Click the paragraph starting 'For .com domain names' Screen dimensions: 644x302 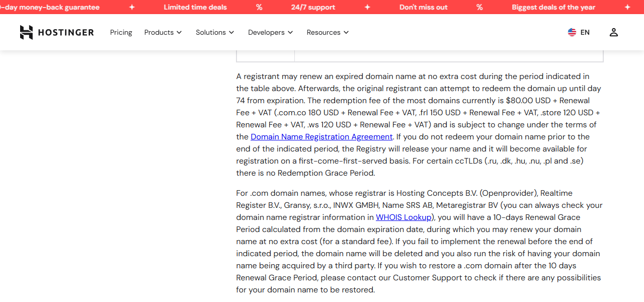tap(419, 242)
